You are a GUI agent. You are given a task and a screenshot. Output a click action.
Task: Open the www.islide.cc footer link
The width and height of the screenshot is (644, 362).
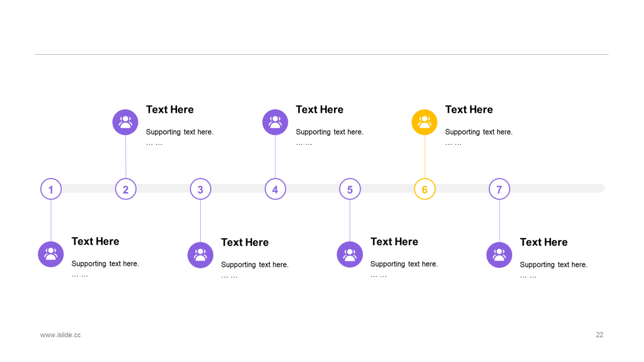60,335
